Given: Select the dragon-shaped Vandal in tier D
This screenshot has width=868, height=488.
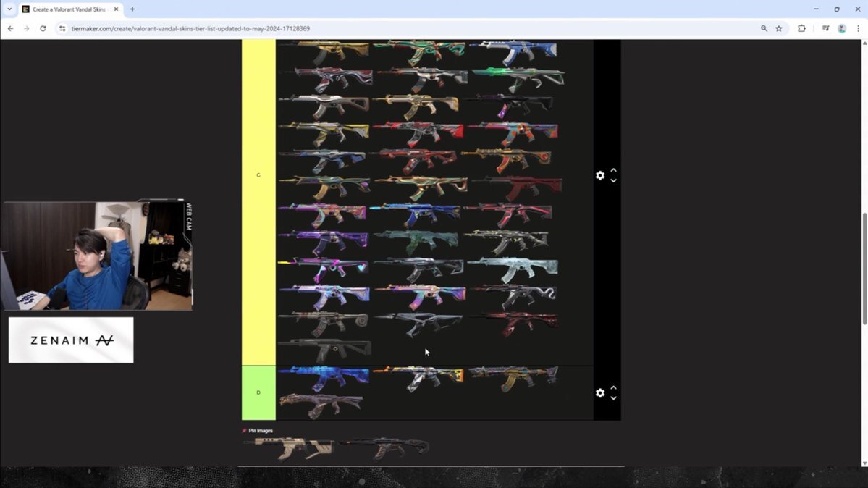Looking at the screenshot, I should tap(321, 405).
